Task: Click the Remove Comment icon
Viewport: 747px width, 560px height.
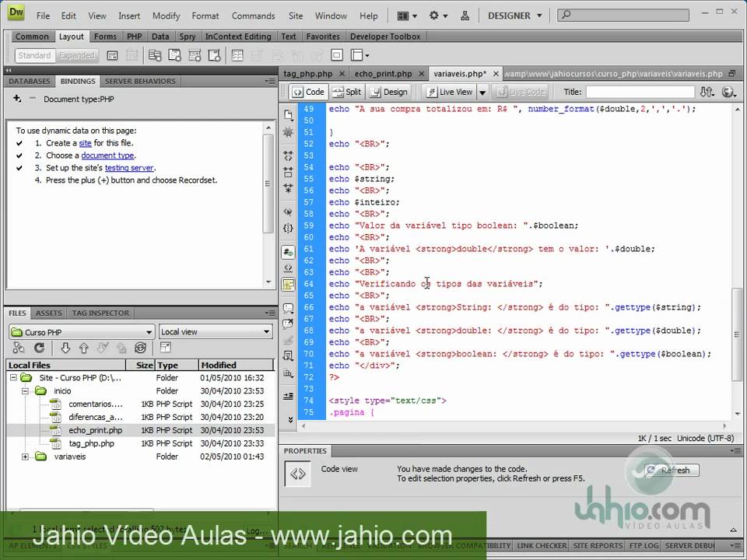Action: pos(288,324)
